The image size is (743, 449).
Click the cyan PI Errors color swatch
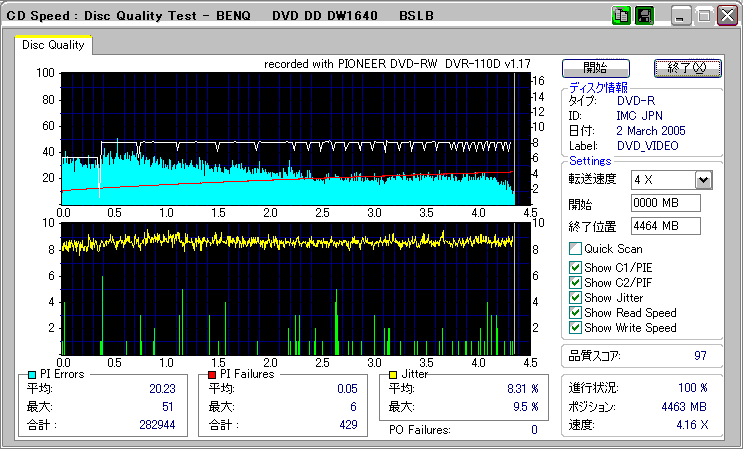click(30, 374)
